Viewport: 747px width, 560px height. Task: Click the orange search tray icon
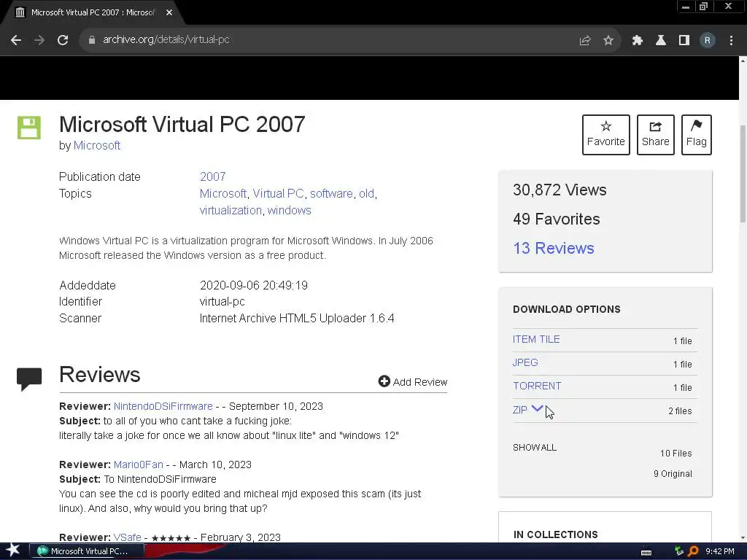693,551
